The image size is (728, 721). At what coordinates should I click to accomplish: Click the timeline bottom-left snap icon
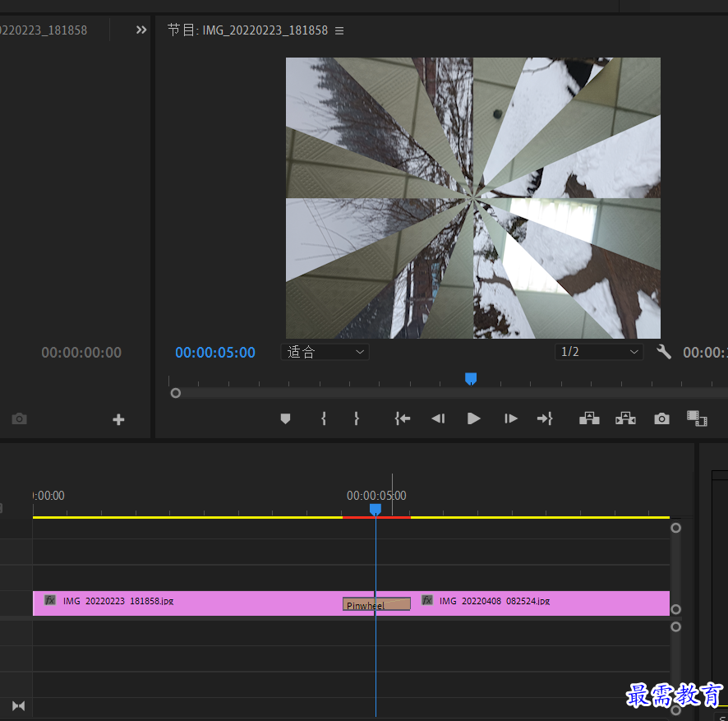19,706
